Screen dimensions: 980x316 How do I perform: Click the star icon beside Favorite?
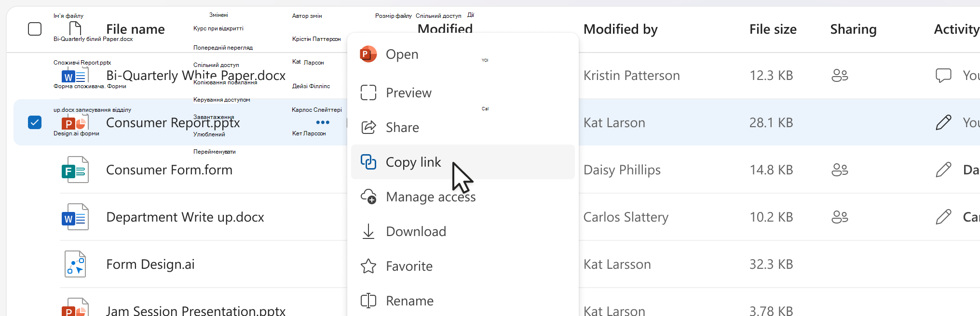coord(368,266)
